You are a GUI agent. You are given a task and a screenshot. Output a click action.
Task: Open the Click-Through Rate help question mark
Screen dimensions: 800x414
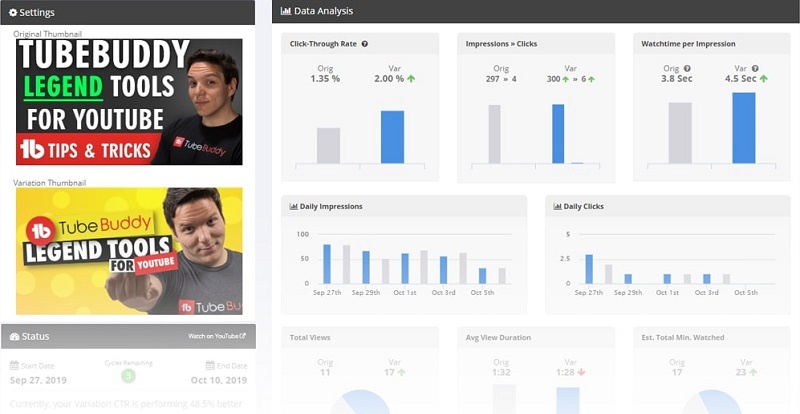[x=365, y=44]
